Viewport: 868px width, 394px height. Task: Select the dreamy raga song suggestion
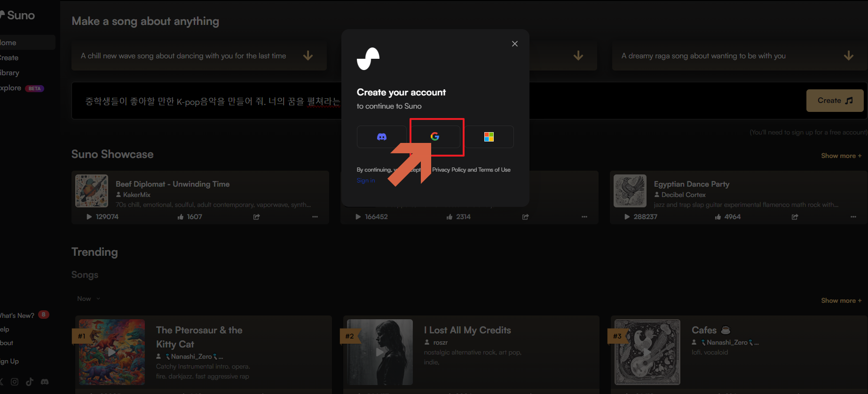coord(740,56)
